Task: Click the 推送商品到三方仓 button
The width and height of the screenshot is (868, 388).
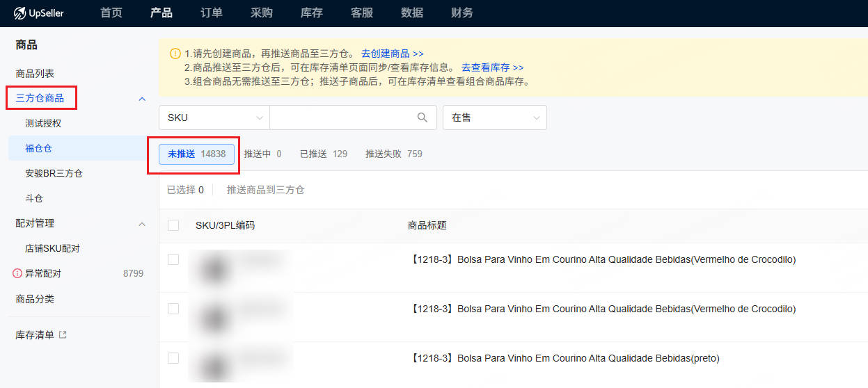Action: coord(265,190)
